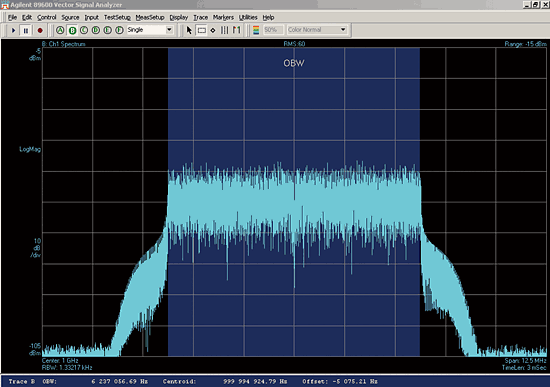
Task: Click the 'Range: -15 dBm' label
Action: coord(525,44)
